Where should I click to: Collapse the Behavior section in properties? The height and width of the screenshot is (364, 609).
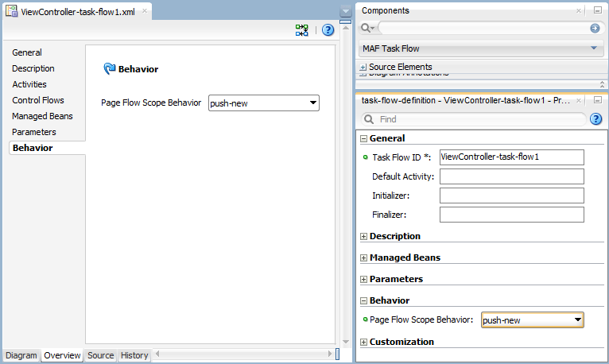click(x=363, y=300)
